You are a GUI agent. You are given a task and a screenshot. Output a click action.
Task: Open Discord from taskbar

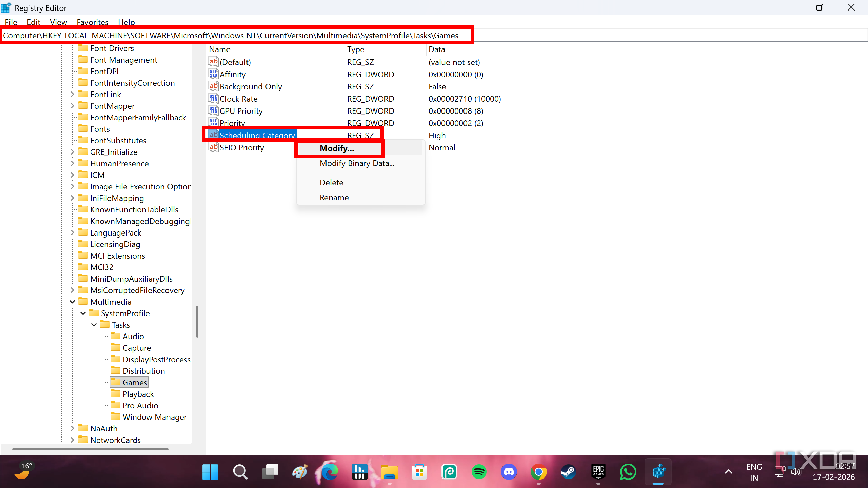point(509,472)
